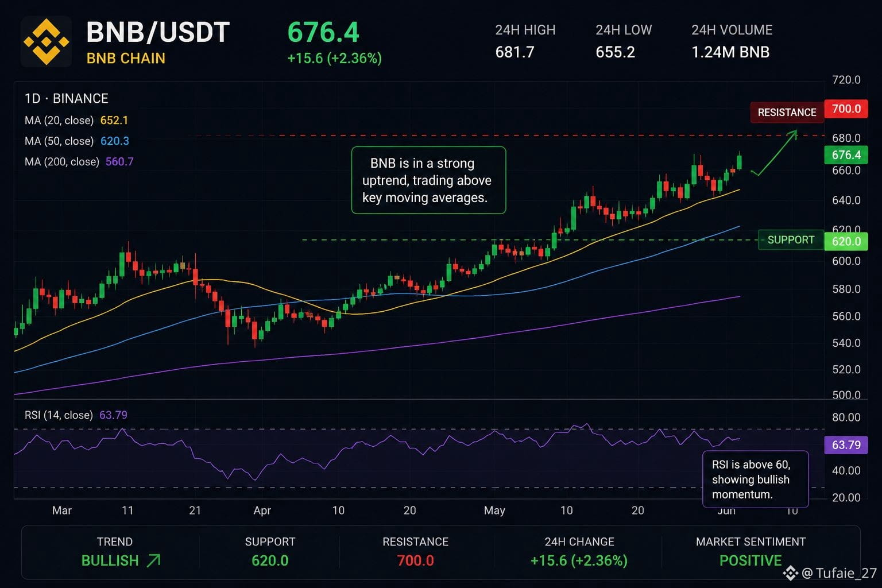The image size is (882, 588).
Task: Select the MA 50 value 620.3
Action: coord(115,141)
